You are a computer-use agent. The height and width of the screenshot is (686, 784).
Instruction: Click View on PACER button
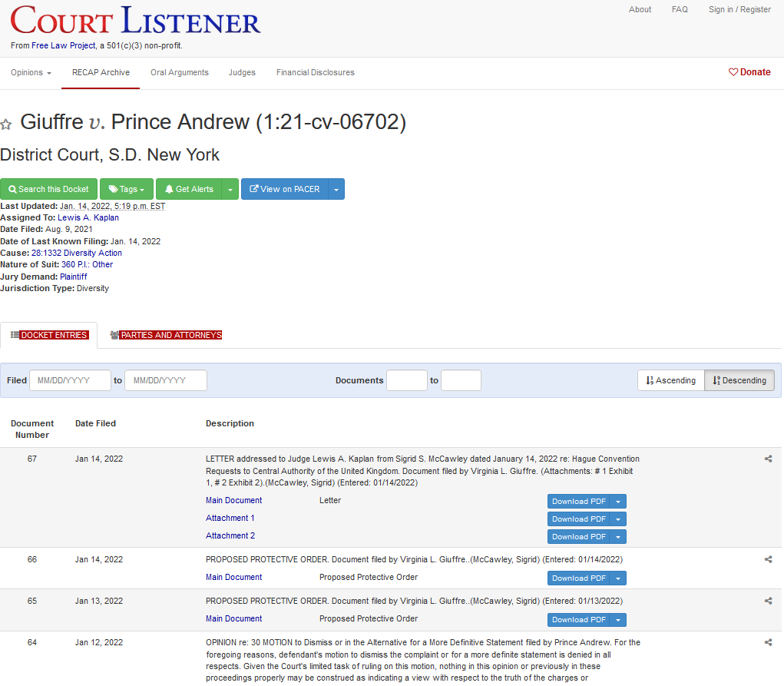click(x=285, y=189)
